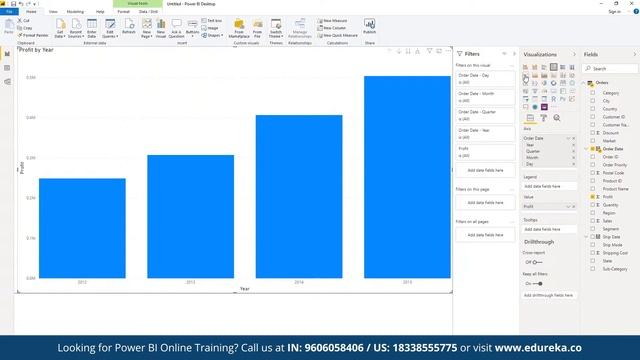Insert a New Visual from ribbon
Screen dimensions: 640x360
[161, 28]
